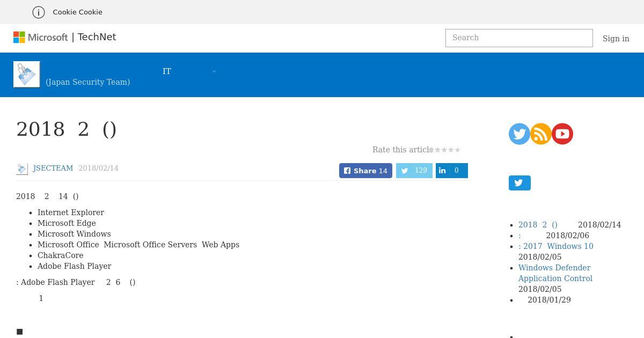
Task: Open the Japan Security Team blog logo
Action: coord(27,74)
